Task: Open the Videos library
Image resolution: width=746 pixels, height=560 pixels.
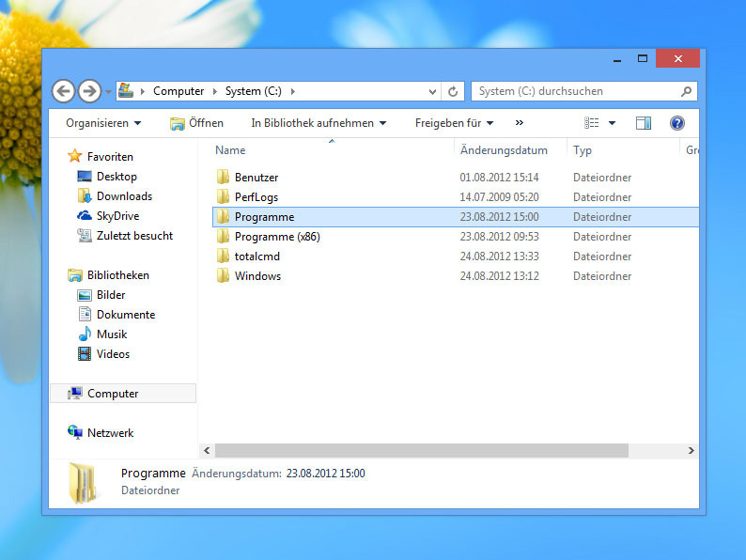Action: (x=113, y=354)
